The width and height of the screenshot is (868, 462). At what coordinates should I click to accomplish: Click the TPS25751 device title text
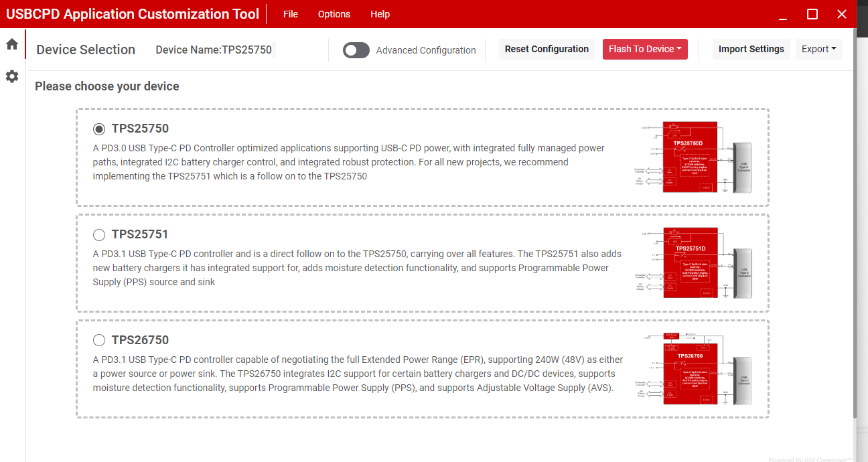pyautogui.click(x=140, y=234)
